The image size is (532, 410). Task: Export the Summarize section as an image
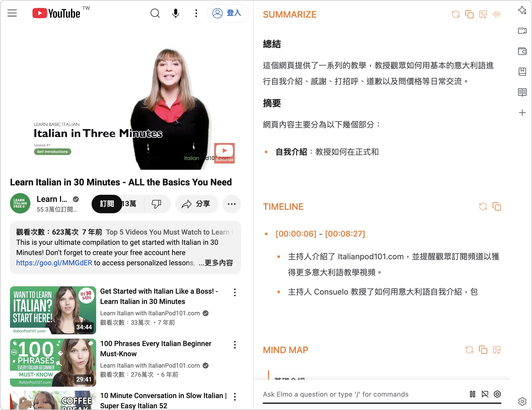[483, 14]
